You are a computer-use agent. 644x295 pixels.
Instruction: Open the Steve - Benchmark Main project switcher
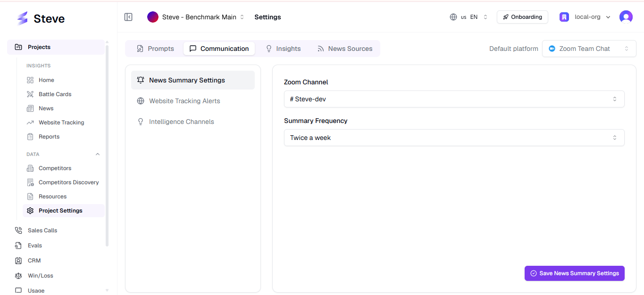196,17
